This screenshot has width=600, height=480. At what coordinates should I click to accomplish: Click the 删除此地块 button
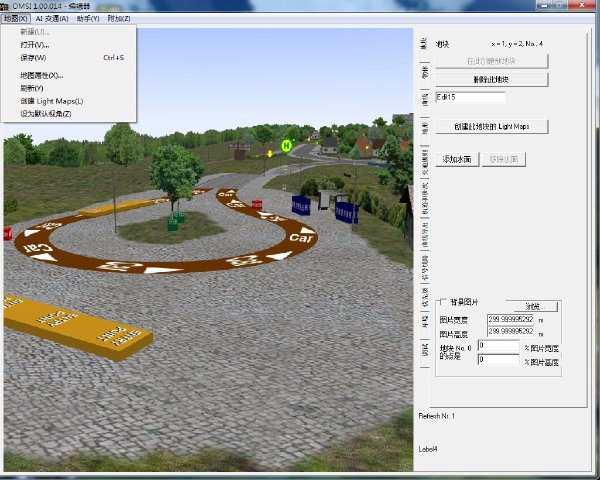(492, 80)
